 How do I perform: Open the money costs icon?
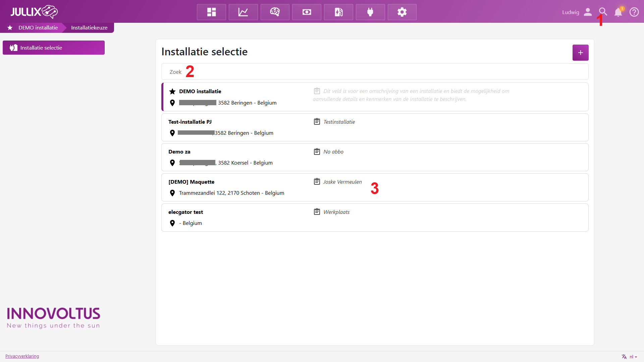click(x=307, y=12)
